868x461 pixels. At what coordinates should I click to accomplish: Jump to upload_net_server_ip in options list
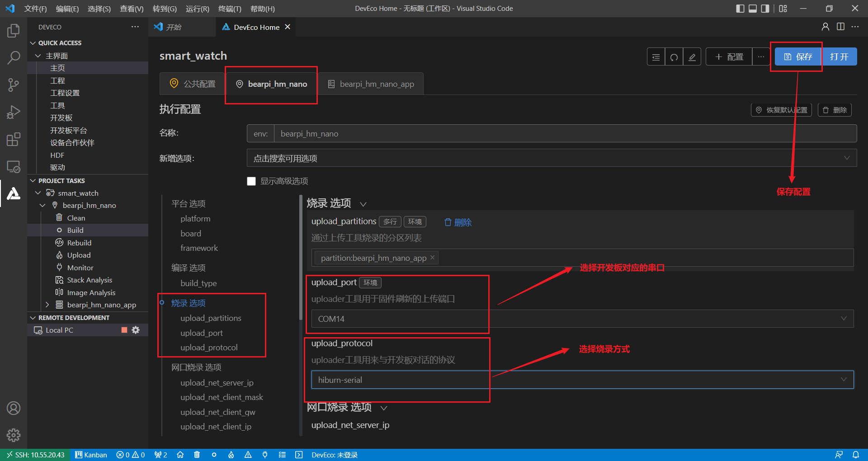(x=217, y=383)
